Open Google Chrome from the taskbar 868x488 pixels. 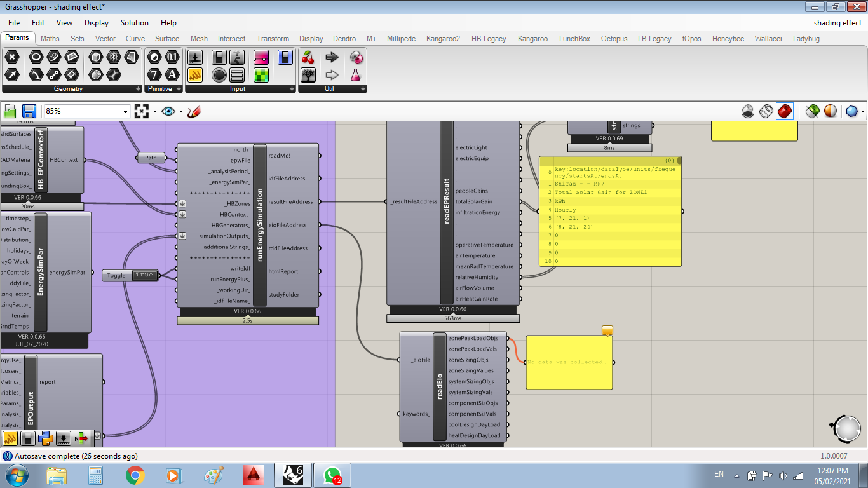tap(135, 475)
